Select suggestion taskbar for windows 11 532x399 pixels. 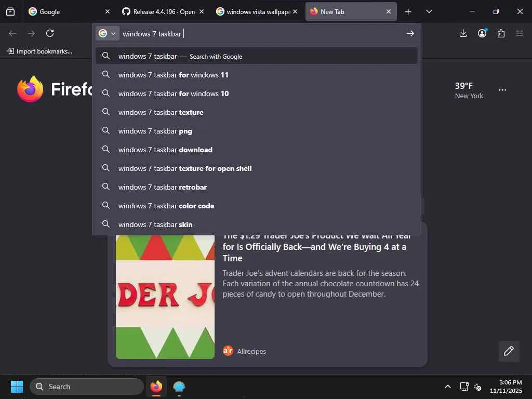(x=257, y=75)
